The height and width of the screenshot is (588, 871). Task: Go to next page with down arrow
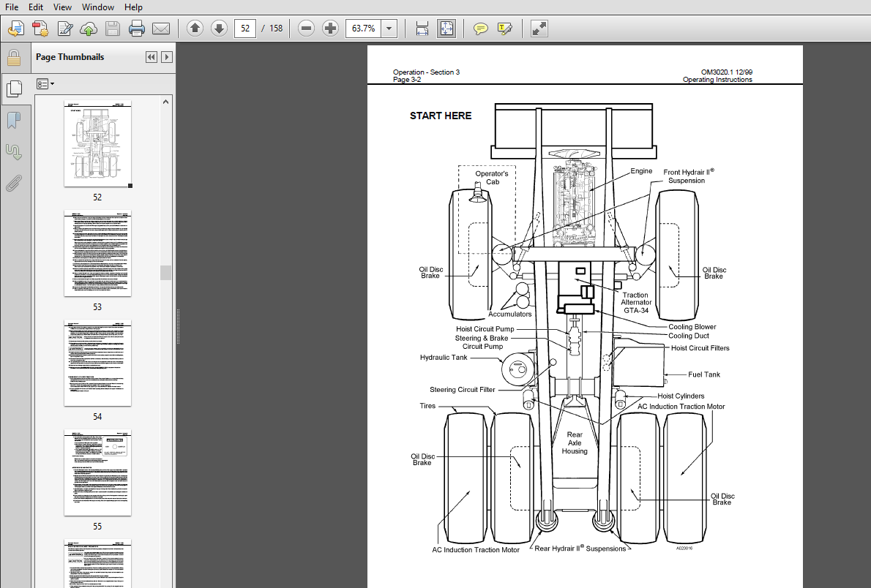pos(220,29)
